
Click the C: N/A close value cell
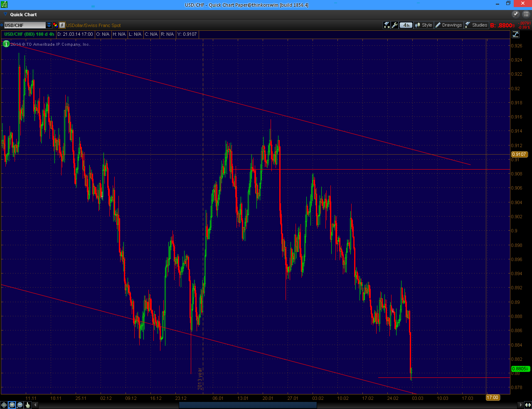[x=151, y=34]
